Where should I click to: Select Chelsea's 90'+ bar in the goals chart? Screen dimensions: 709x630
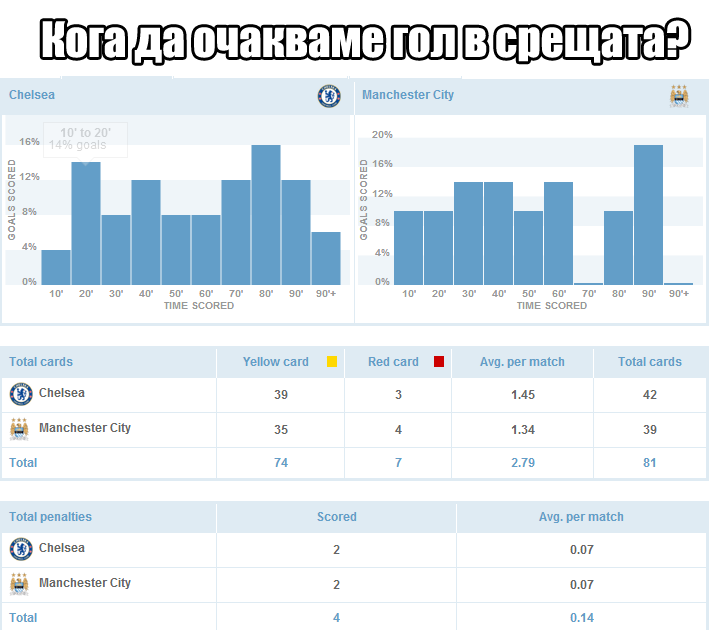[326, 258]
